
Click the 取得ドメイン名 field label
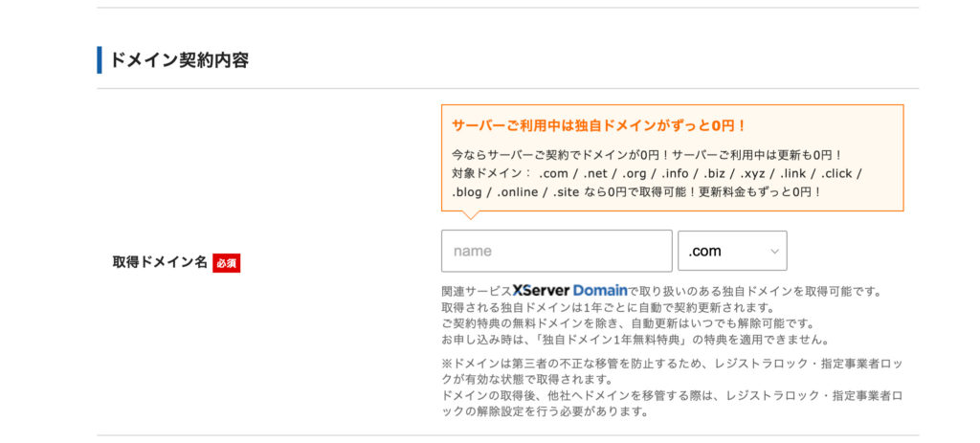[159, 262]
